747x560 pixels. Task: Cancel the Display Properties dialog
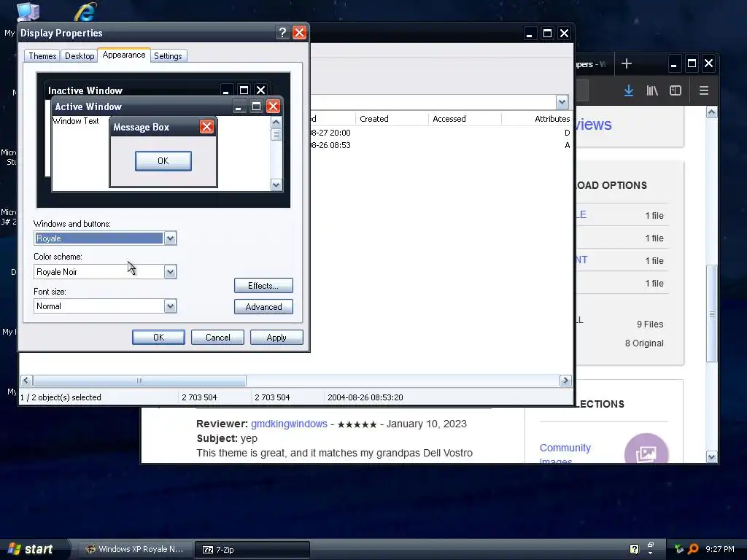click(217, 337)
